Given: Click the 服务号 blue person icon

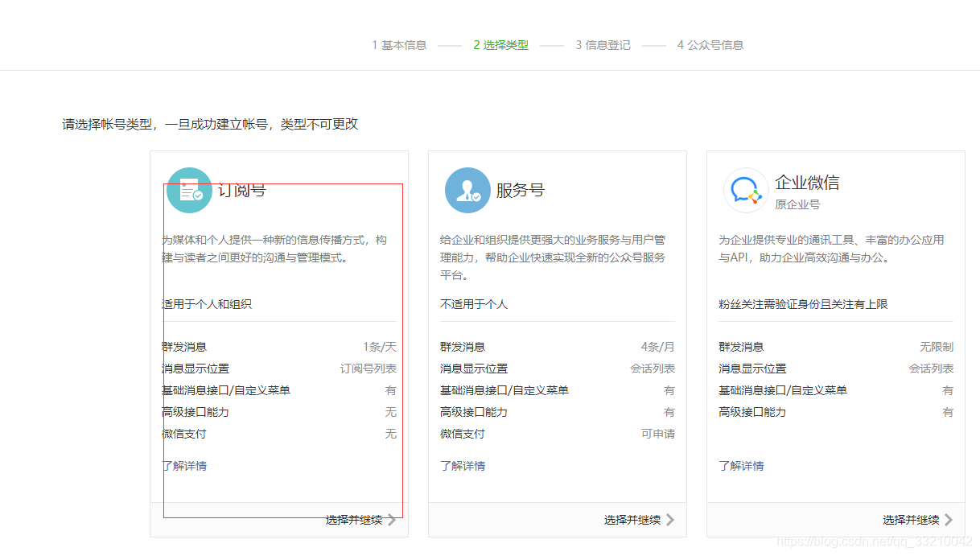Looking at the screenshot, I should [467, 190].
